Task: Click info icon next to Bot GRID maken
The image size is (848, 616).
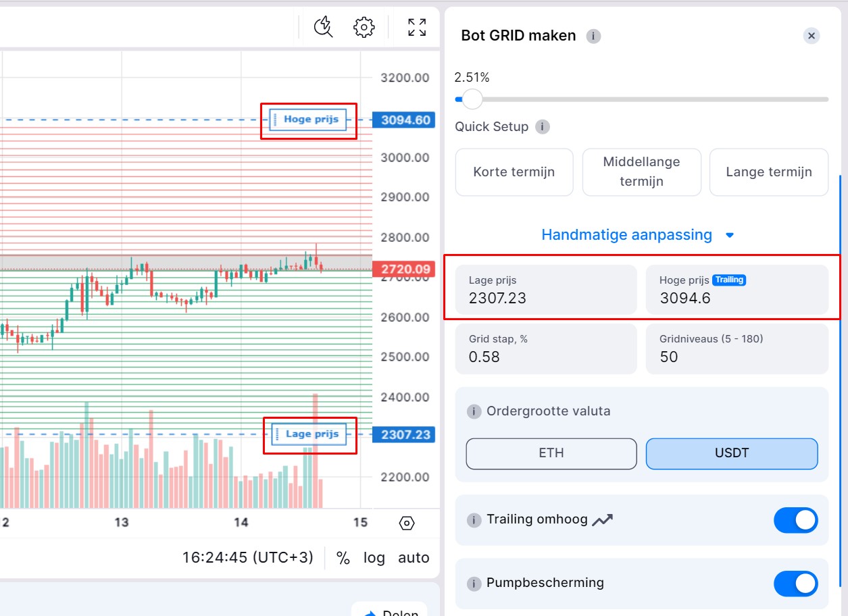Action: click(x=593, y=36)
